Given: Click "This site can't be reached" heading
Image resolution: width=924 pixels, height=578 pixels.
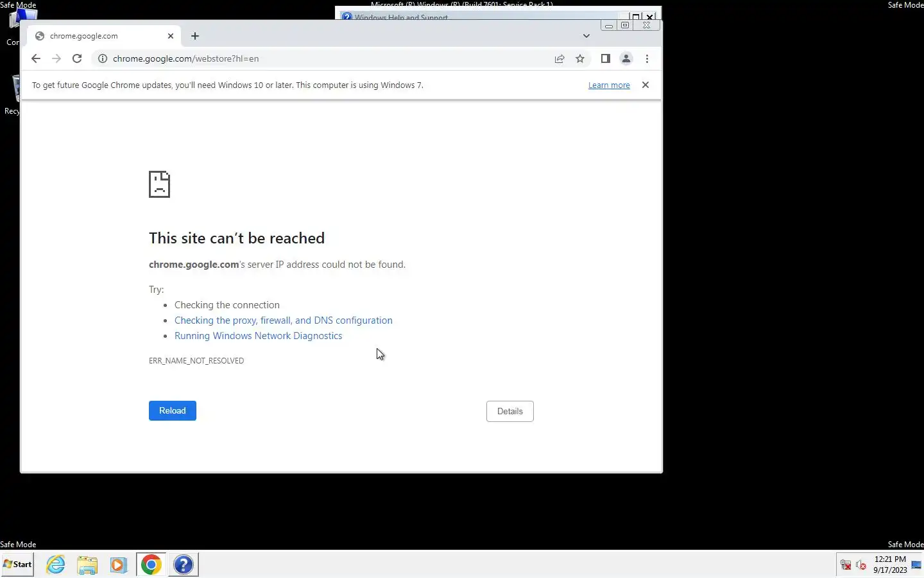Looking at the screenshot, I should coord(237,238).
